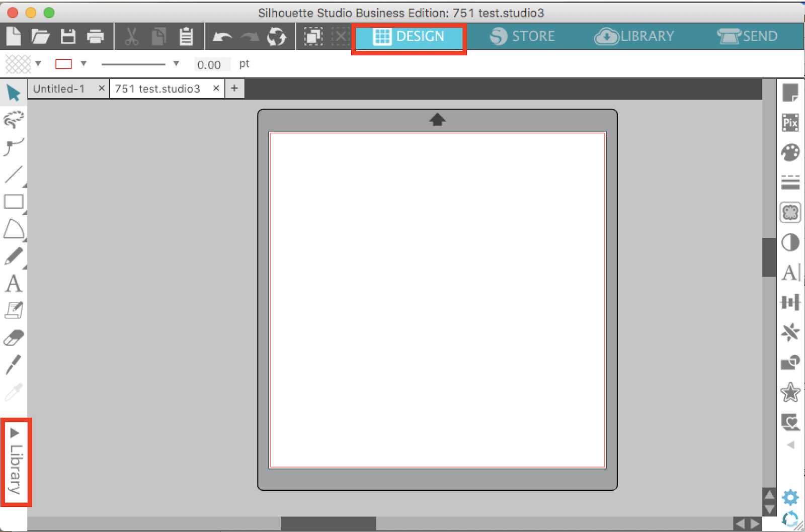The image size is (805, 532).
Task: Open the fill pattern dropdown arrow
Action: point(39,64)
